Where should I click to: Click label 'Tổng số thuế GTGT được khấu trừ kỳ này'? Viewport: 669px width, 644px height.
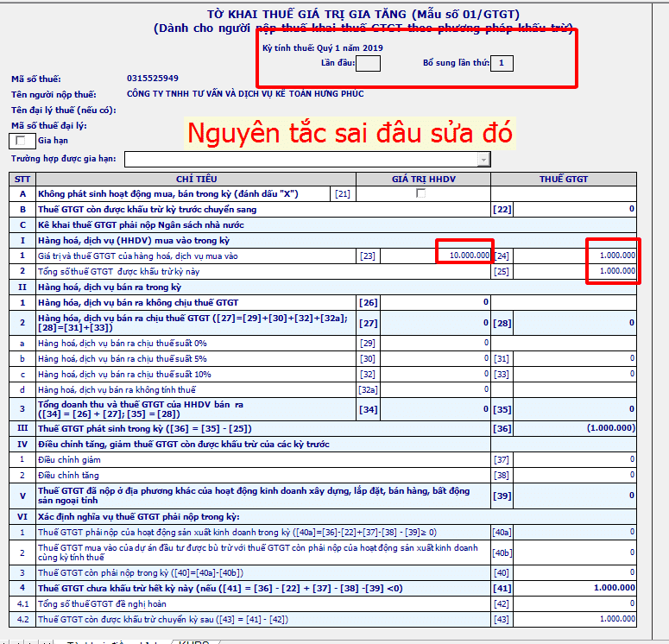(x=118, y=271)
